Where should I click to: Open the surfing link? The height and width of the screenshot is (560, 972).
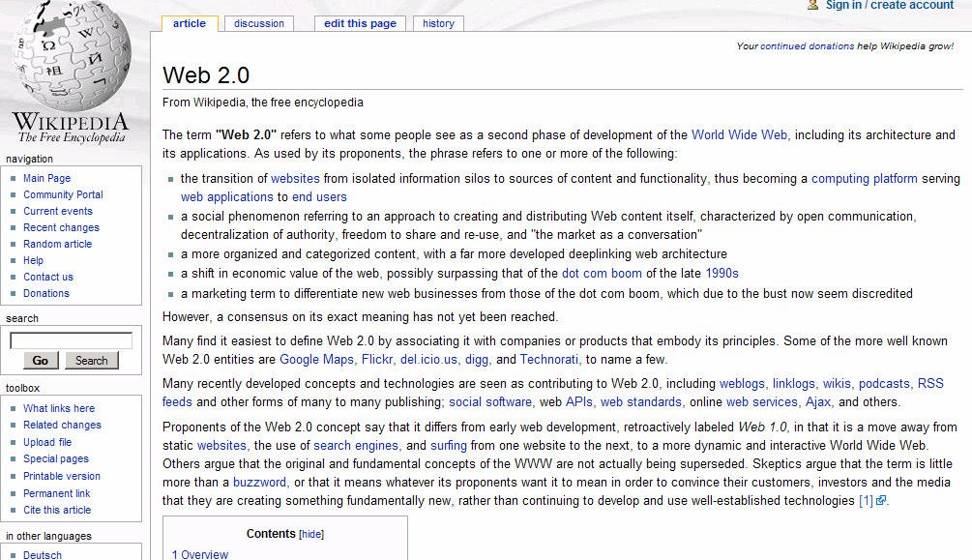click(449, 446)
